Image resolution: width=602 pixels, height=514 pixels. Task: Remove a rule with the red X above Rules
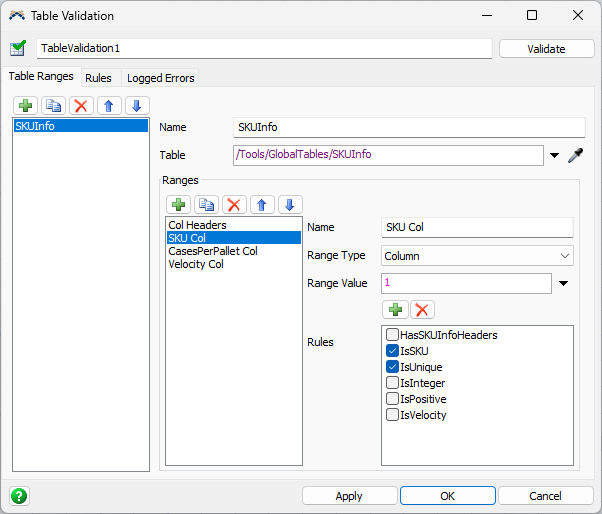coord(422,310)
